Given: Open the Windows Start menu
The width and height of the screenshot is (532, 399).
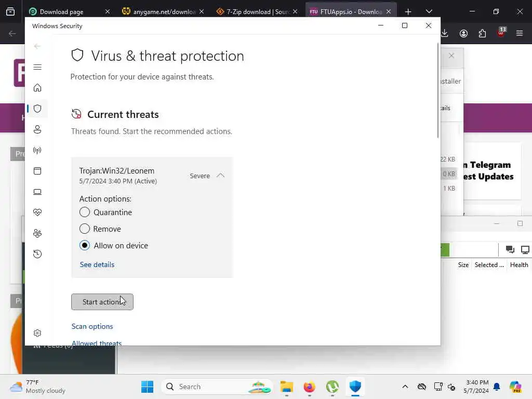Looking at the screenshot, I should [147, 387].
